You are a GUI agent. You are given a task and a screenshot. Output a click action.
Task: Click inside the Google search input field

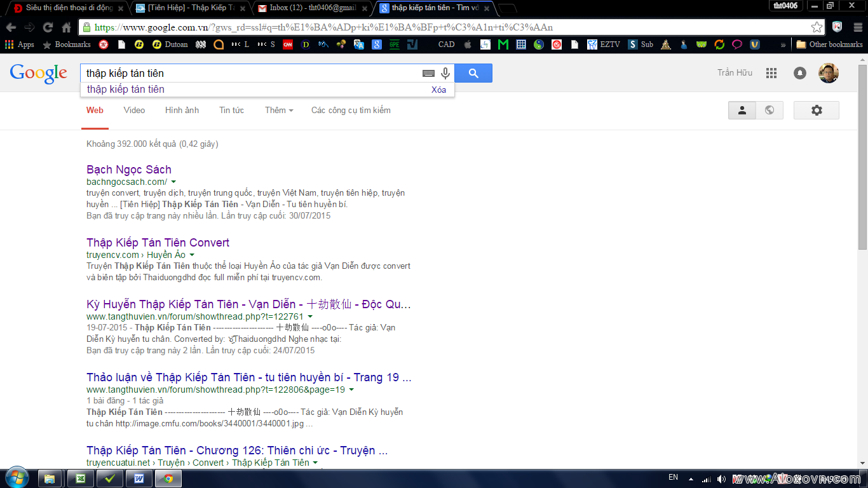coord(254,73)
